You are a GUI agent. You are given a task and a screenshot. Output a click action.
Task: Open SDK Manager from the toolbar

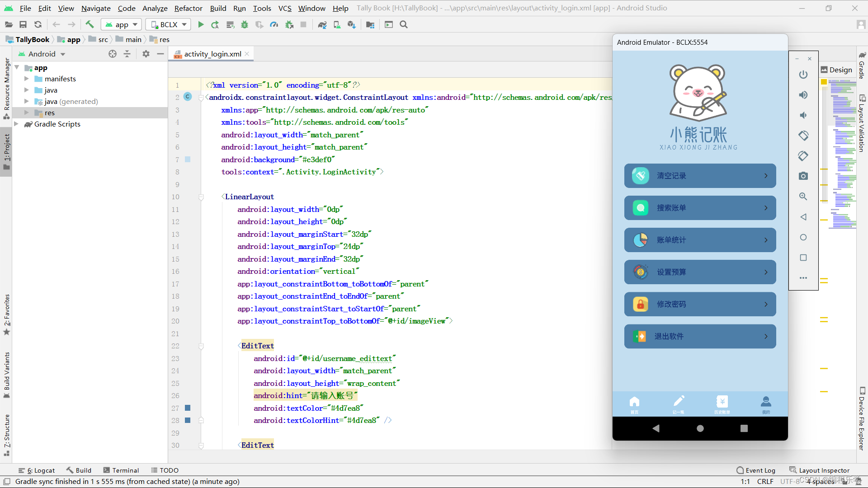352,24
